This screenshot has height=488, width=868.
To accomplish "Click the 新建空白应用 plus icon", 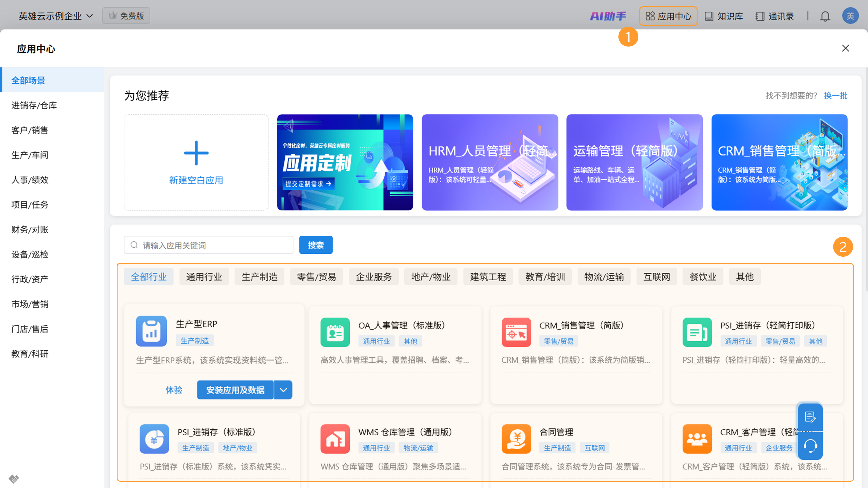I will coord(196,153).
